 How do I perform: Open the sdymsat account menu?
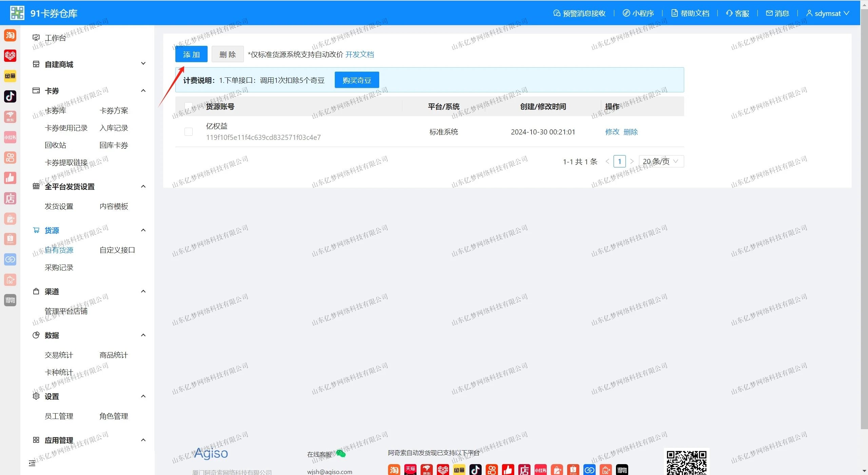(x=828, y=13)
